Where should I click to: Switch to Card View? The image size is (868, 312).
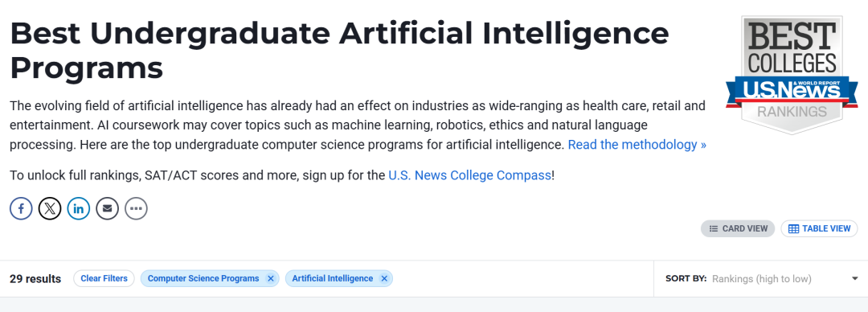tap(738, 229)
